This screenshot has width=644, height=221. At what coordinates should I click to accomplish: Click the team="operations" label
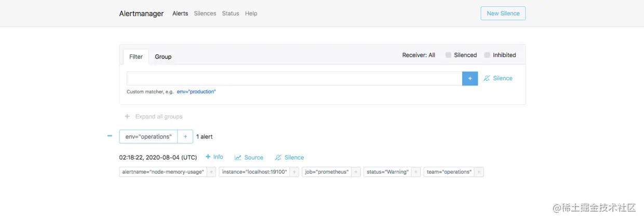449,172
